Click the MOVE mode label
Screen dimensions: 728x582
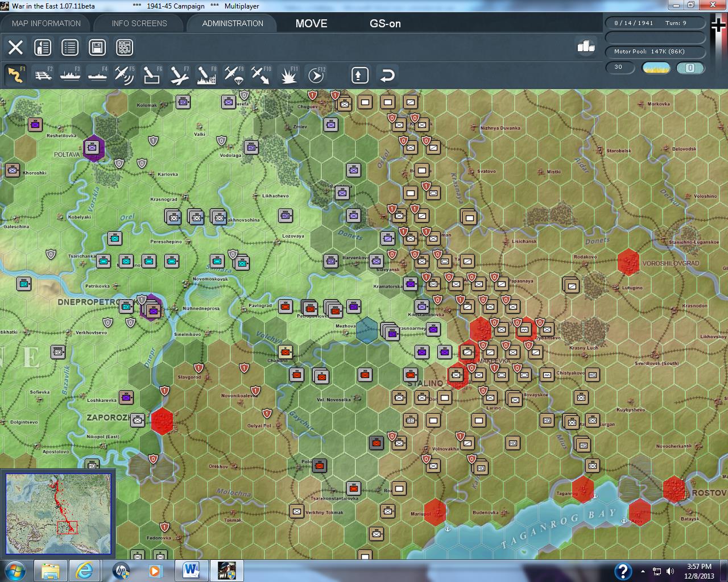click(x=312, y=23)
